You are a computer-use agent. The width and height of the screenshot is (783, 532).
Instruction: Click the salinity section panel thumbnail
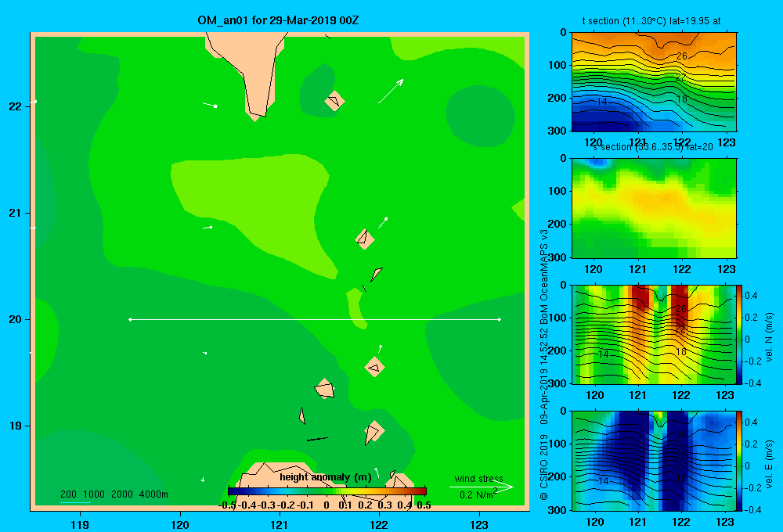pyautogui.click(x=654, y=208)
